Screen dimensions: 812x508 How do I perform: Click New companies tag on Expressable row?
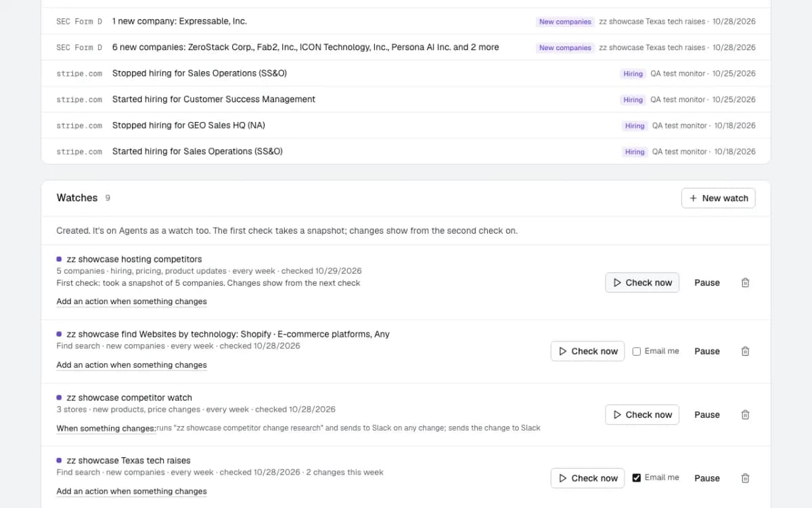click(565, 22)
